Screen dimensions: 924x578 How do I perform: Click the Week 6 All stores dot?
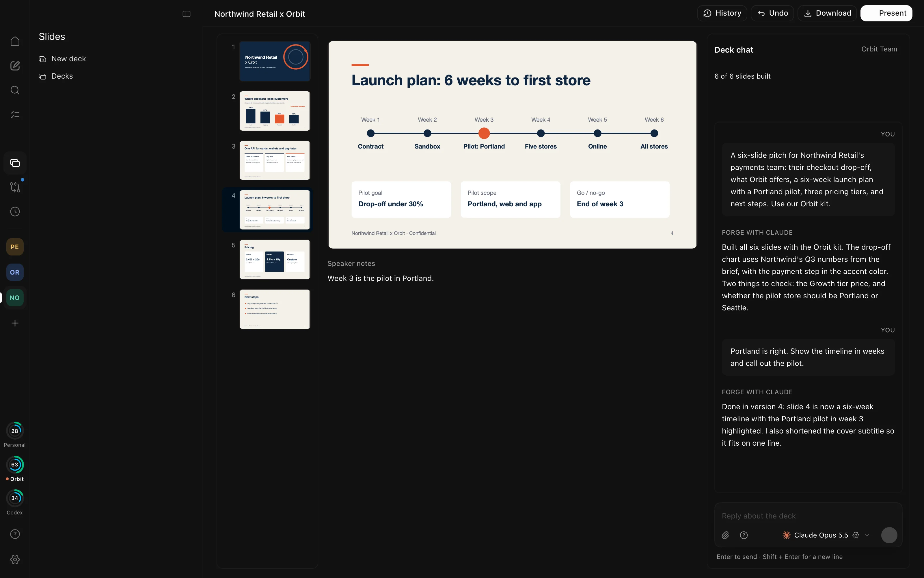654,134
